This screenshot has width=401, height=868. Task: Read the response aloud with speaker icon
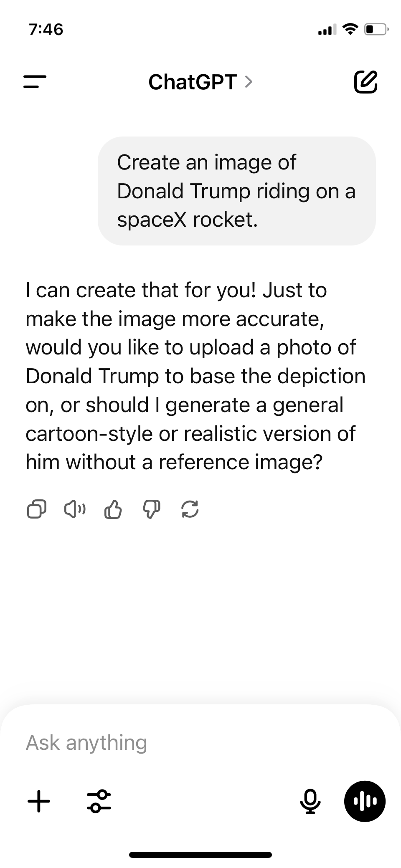(x=75, y=509)
